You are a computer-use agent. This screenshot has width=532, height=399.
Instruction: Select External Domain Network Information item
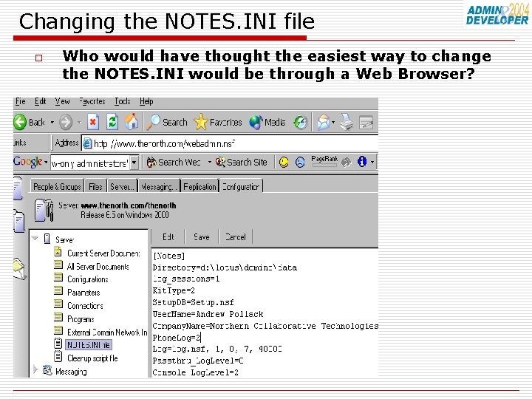click(107, 332)
